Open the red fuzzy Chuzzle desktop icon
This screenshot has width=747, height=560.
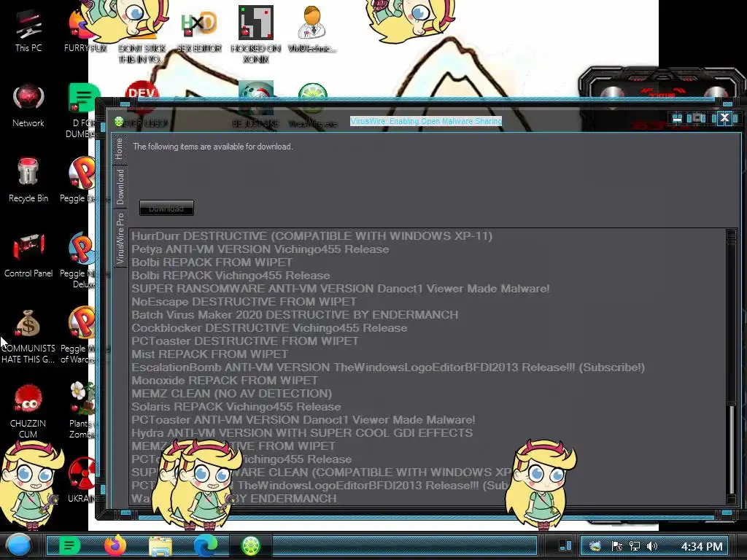click(x=28, y=412)
